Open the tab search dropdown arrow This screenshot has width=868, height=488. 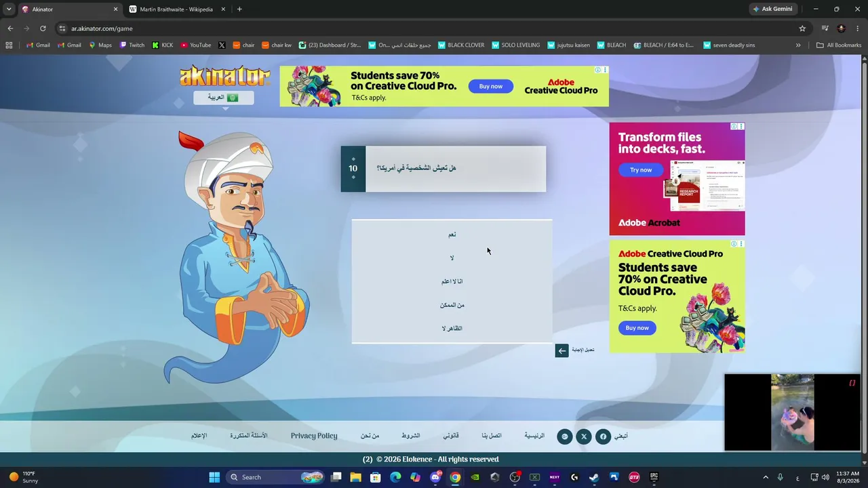9,9
